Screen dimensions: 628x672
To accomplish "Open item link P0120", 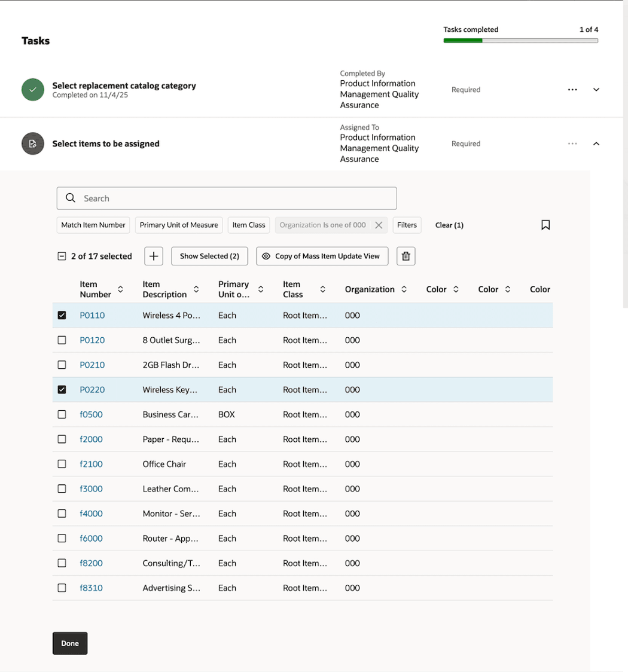I will click(x=92, y=340).
